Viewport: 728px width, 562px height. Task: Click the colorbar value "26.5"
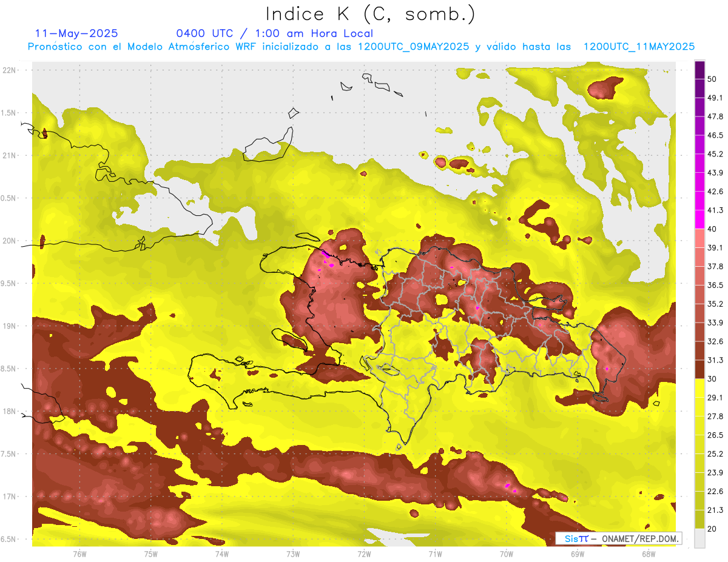[x=715, y=435]
